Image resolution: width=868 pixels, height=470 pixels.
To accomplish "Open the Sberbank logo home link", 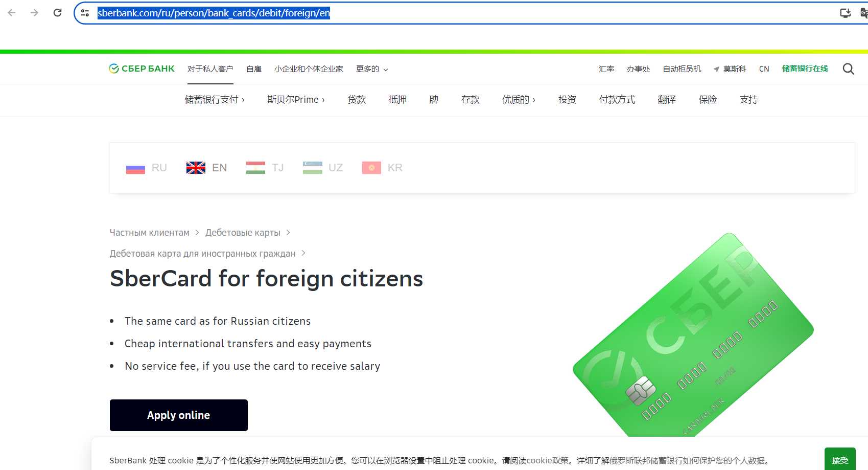I will (x=142, y=69).
